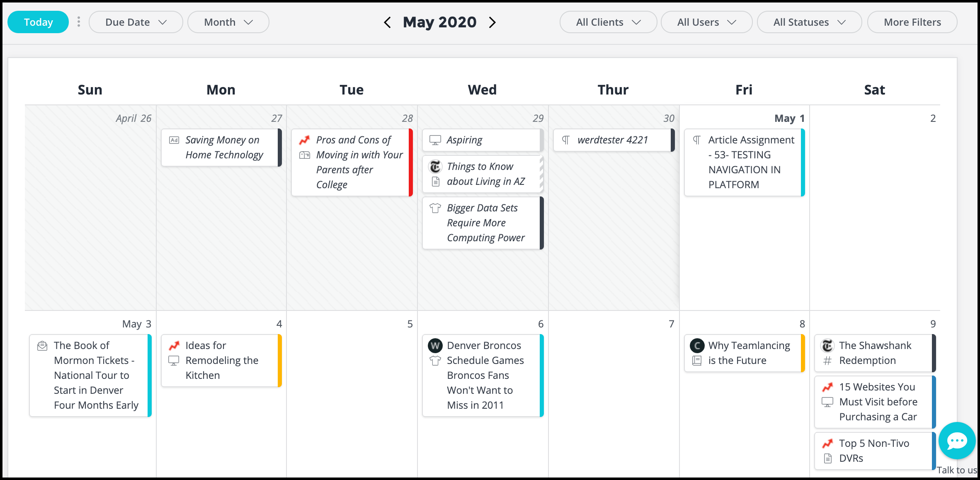Expand the All Statuses dropdown

click(x=809, y=22)
